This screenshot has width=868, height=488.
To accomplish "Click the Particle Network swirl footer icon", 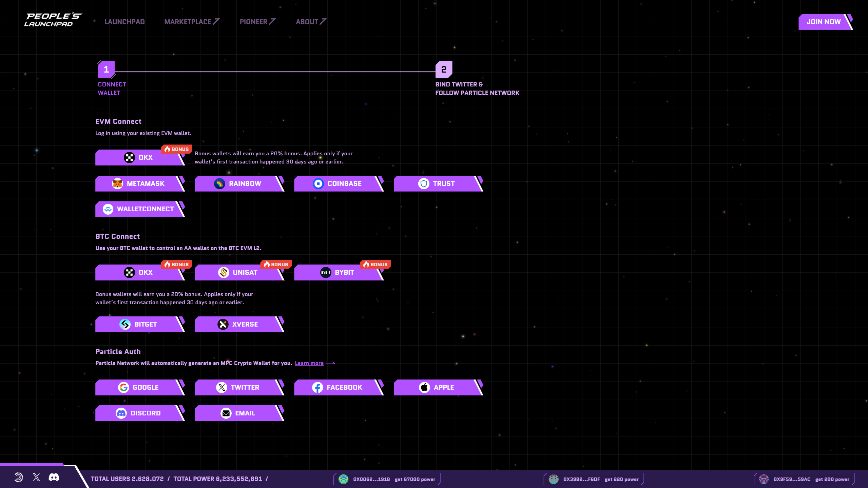I will click(x=19, y=477).
